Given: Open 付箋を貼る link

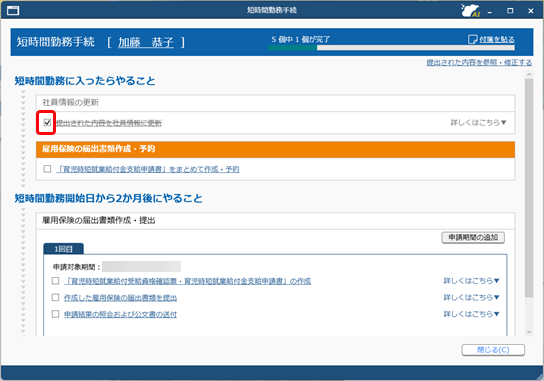Looking at the screenshot, I should [496, 40].
